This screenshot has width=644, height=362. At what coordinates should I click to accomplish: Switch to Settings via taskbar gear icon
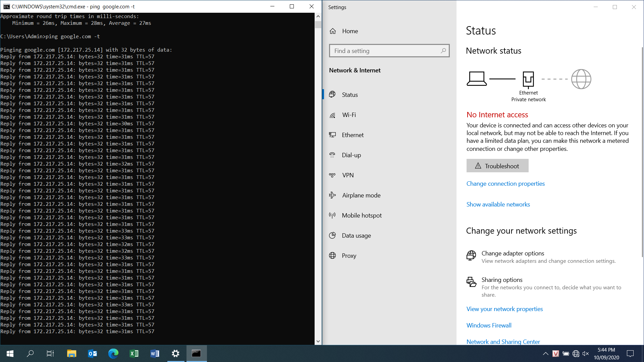click(x=175, y=354)
